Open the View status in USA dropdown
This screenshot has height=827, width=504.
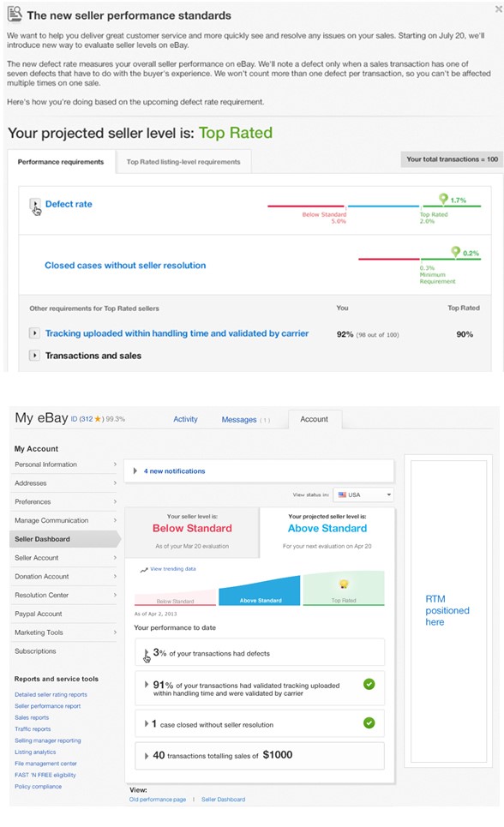coord(363,494)
